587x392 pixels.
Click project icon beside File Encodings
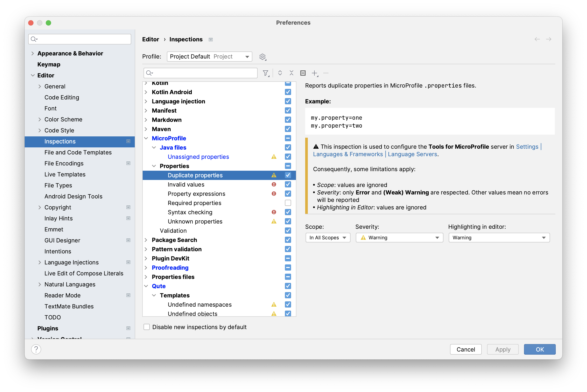(128, 163)
